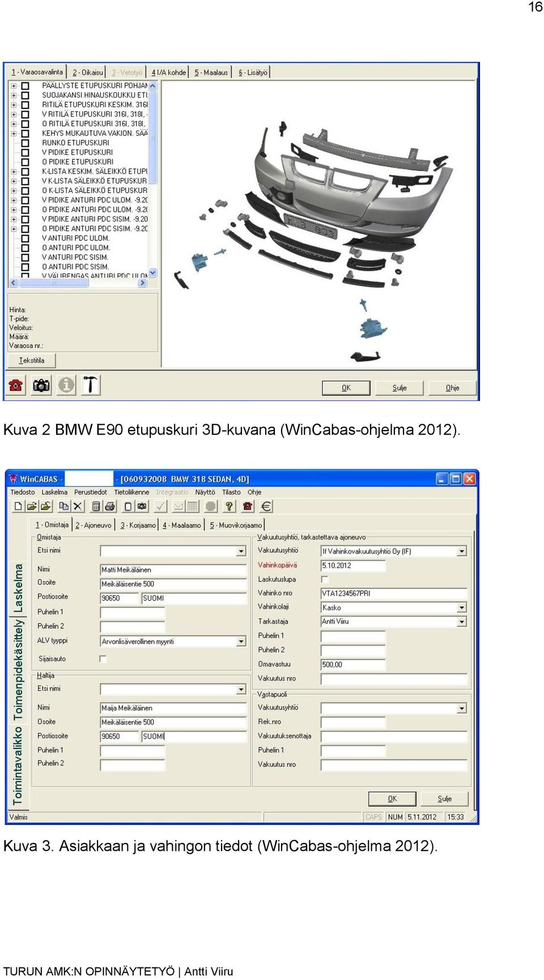
Task: Click the red telephone icon in parts window
Action: coord(16,385)
